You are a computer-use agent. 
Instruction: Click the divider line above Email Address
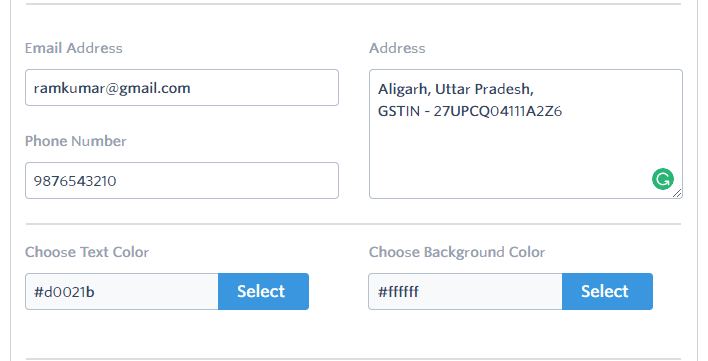353,4
